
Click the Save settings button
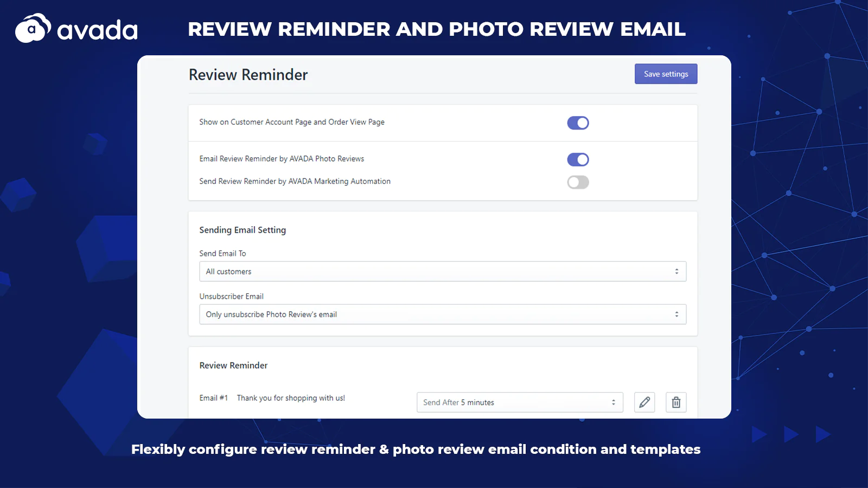(666, 74)
